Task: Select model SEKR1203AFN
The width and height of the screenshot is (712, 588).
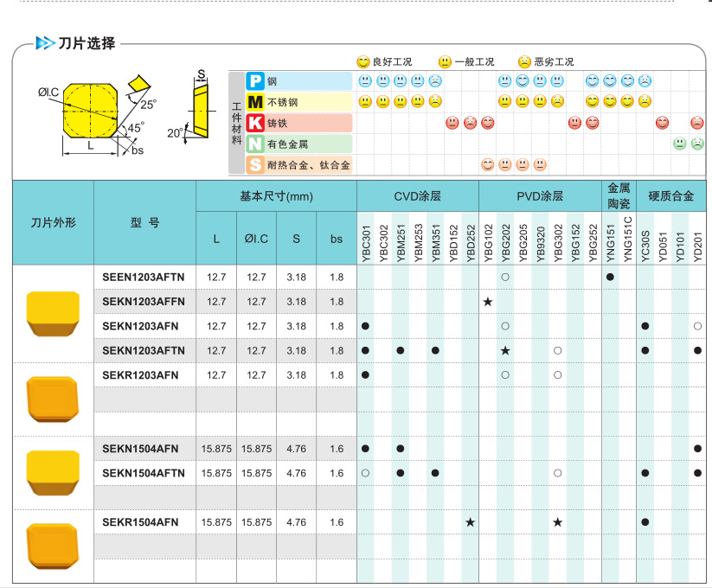Action: 140,375
